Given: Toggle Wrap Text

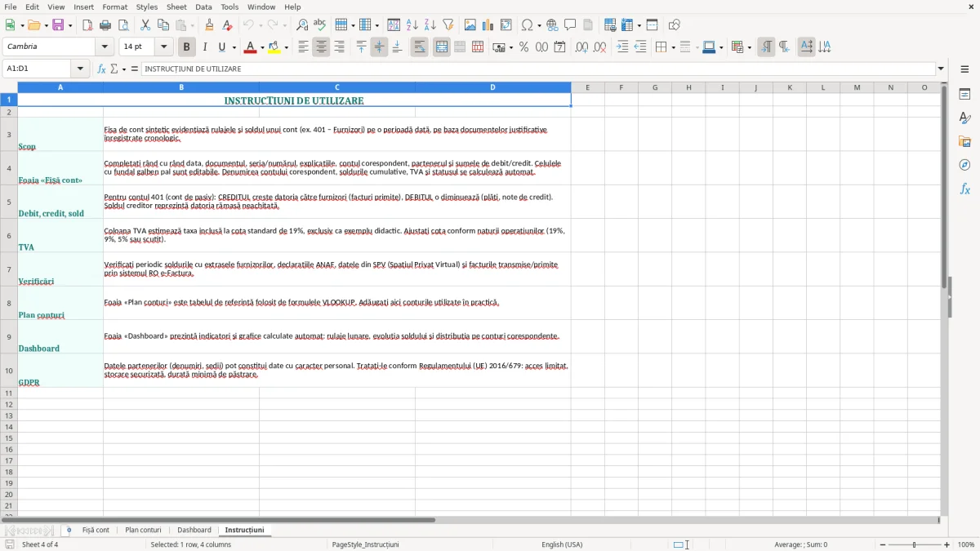Looking at the screenshot, I should click(420, 47).
